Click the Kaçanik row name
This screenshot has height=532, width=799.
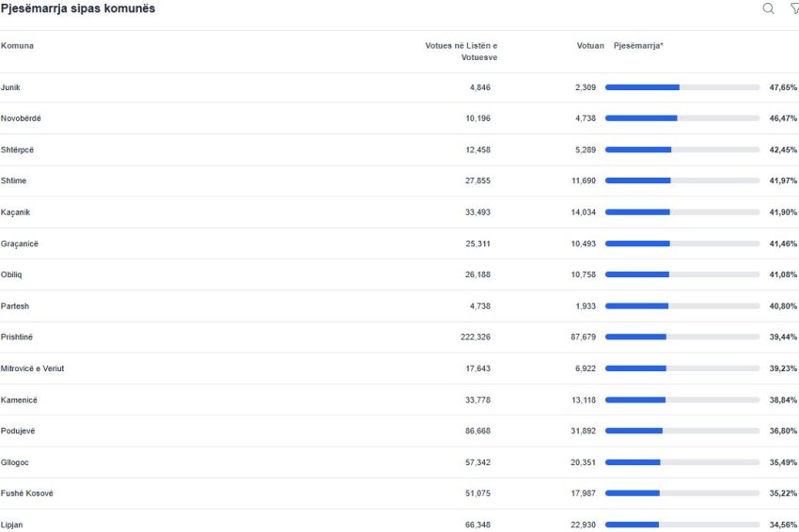(x=16, y=212)
